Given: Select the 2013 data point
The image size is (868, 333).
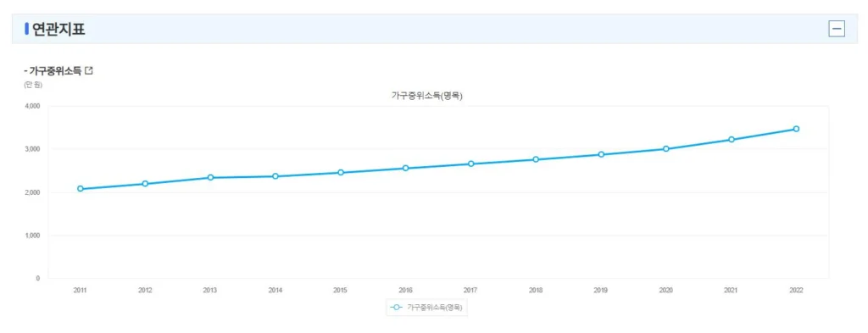Looking at the screenshot, I should coord(210,178).
